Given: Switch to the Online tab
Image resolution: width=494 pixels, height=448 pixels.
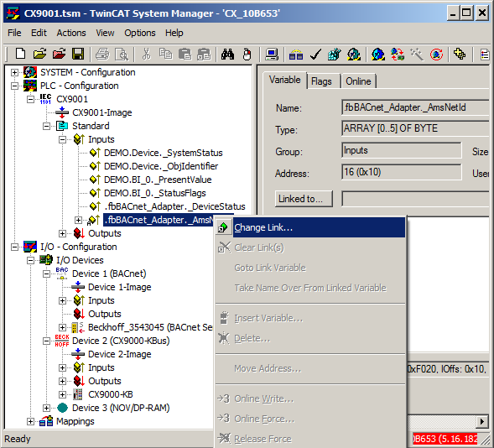Looking at the screenshot, I should [358, 81].
